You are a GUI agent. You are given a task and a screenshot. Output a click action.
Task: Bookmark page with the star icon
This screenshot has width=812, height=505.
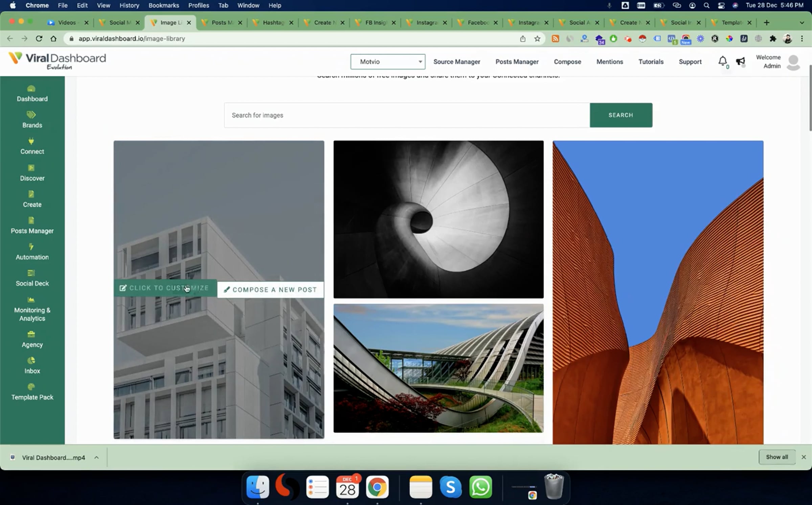[537, 39]
